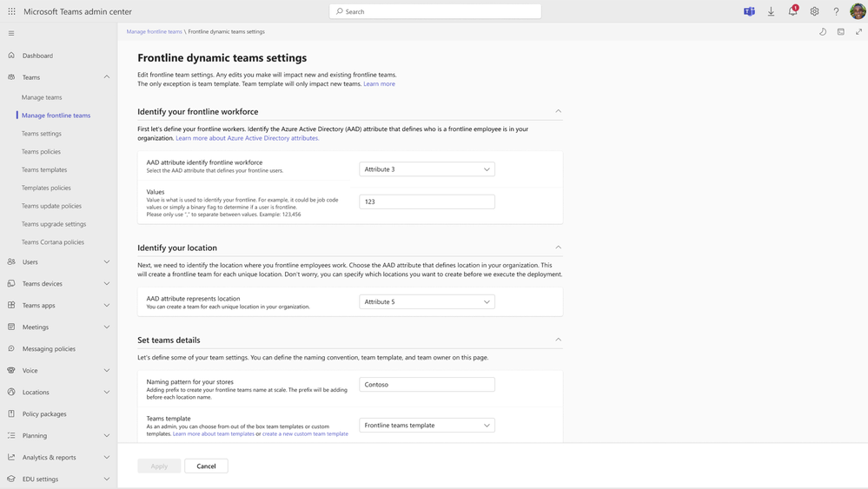Open the settings gear icon
Viewport: 868px width, 489px height.
coord(814,11)
